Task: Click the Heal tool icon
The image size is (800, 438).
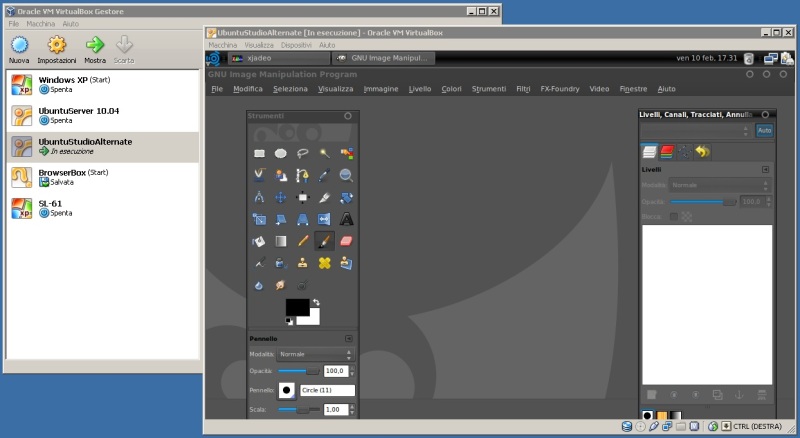Action: pos(324,263)
